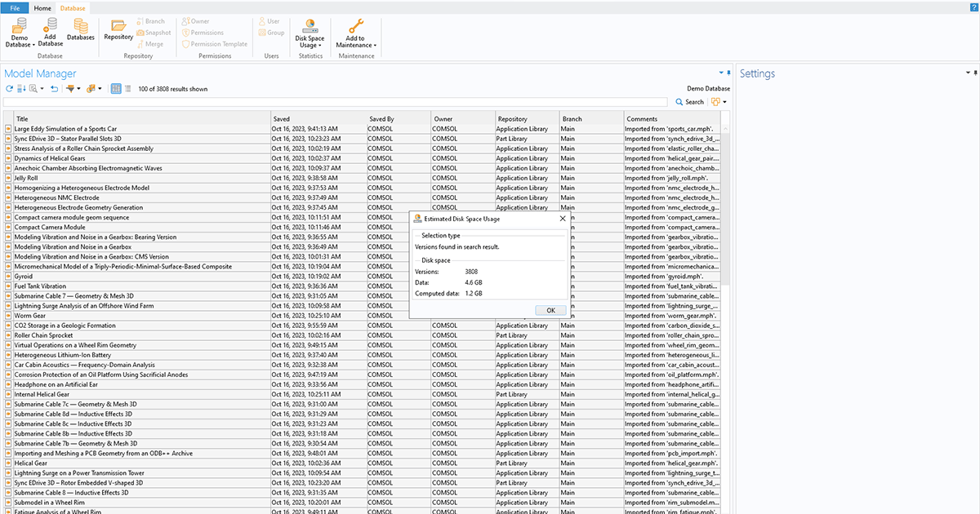Open the File tab

click(x=14, y=7)
